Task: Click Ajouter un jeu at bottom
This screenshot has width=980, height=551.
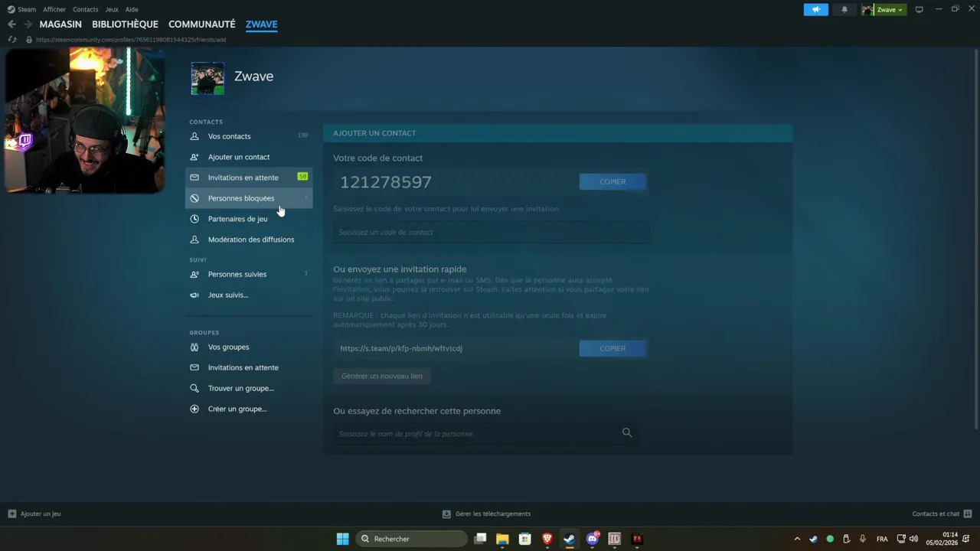Action: (x=34, y=514)
